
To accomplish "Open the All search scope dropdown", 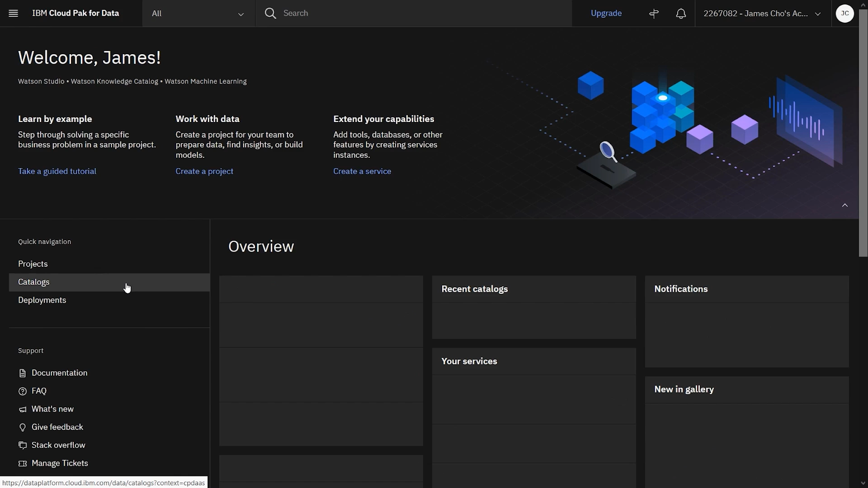I will pos(199,14).
